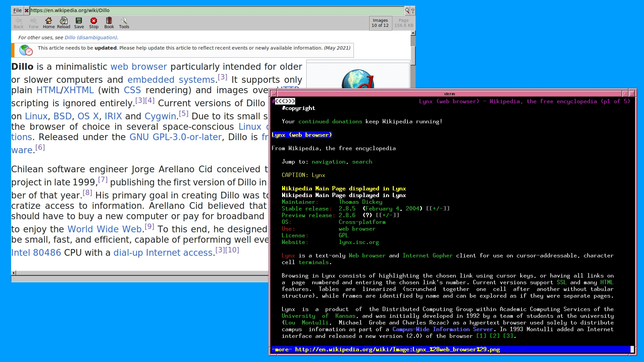Open the GNU GPL-3.0-or-later link
The width and height of the screenshot is (644, 362).
tap(175, 137)
